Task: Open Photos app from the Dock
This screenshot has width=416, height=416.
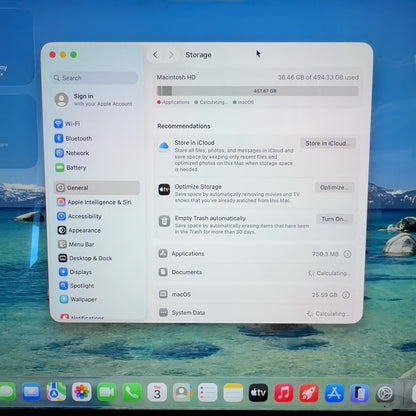Action: (x=82, y=392)
